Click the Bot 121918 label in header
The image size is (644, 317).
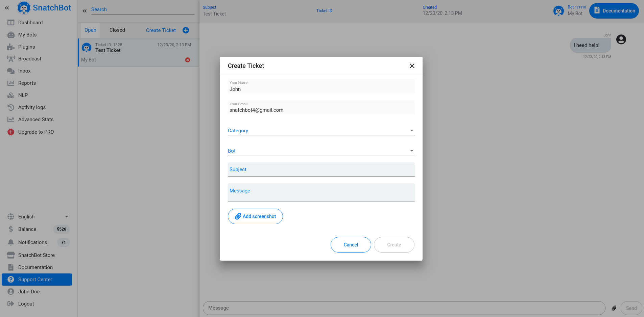tap(577, 7)
